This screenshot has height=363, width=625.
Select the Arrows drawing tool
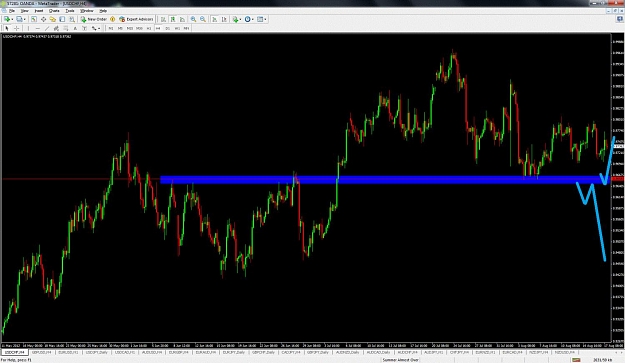click(x=94, y=28)
